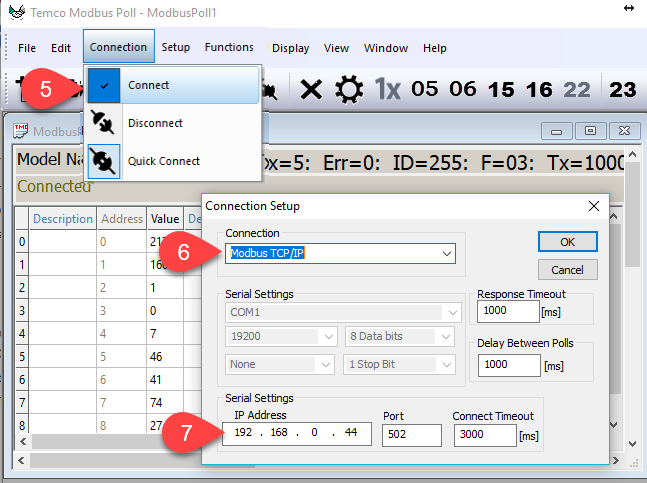The height and width of the screenshot is (483, 647).
Task: Click the Temco application logo icon
Action: [17, 12]
